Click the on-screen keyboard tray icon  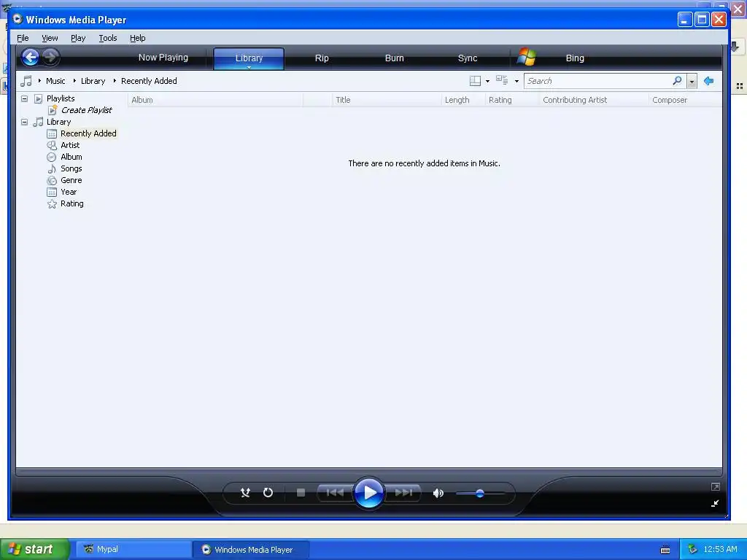665,550
